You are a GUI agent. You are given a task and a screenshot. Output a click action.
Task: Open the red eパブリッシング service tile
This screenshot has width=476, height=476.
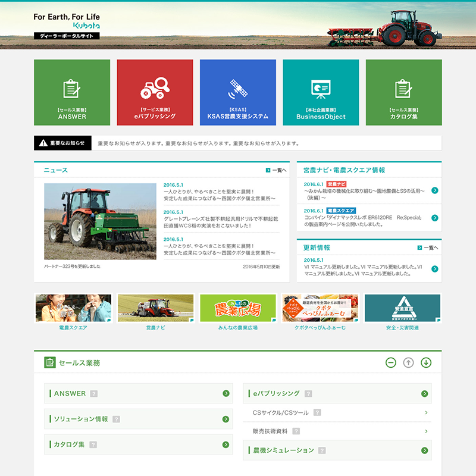pos(155,92)
